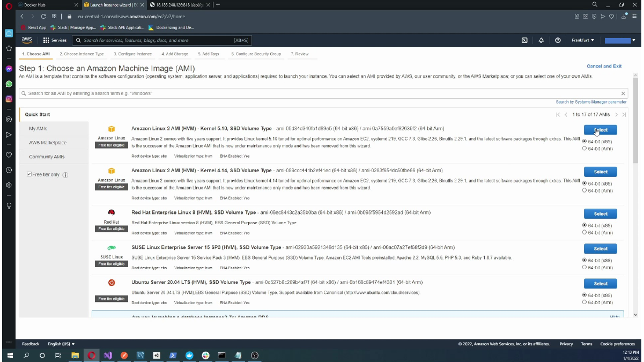Image resolution: width=644 pixels, height=362 pixels.
Task: Select 64-bit (Arm) for Red Hat Enterprise Linux 8
Action: [584, 232]
